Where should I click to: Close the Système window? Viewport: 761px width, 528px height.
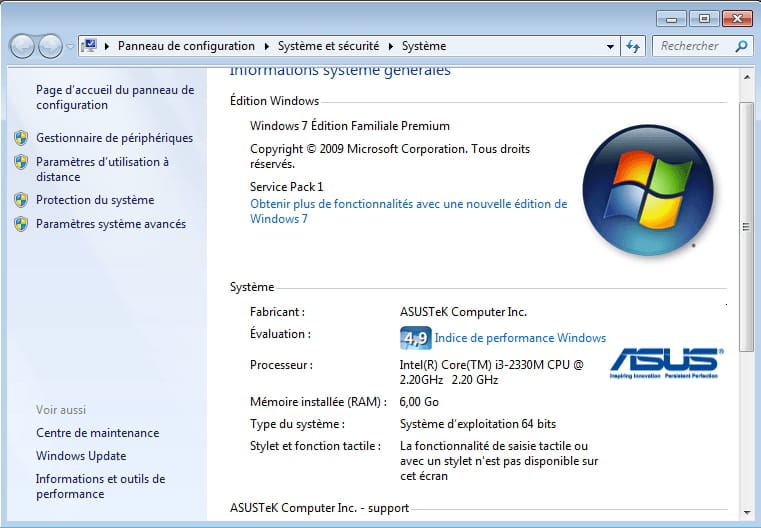point(737,19)
